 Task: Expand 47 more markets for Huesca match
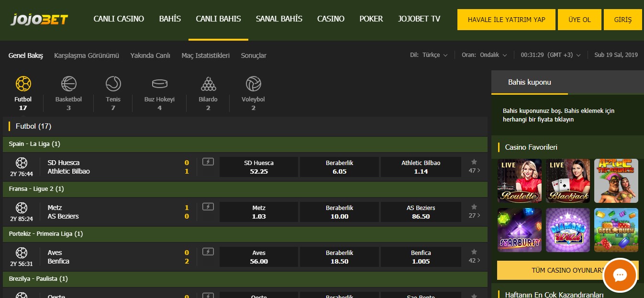[475, 170]
